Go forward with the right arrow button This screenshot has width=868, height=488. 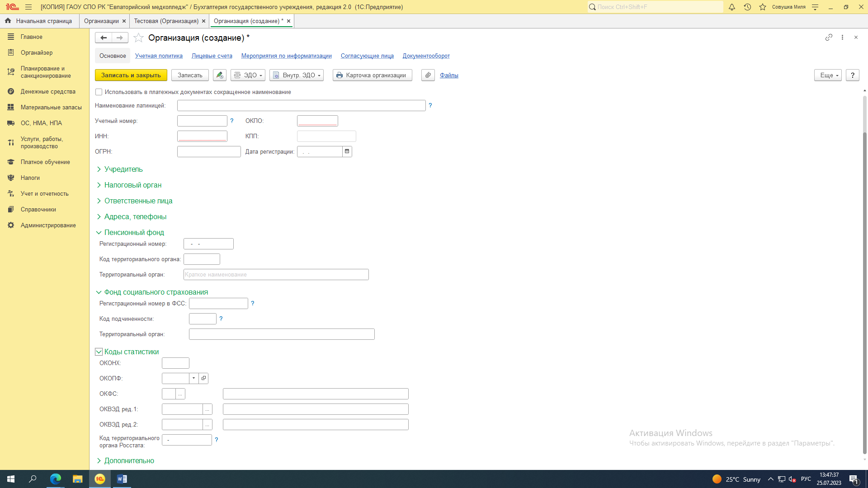(120, 38)
